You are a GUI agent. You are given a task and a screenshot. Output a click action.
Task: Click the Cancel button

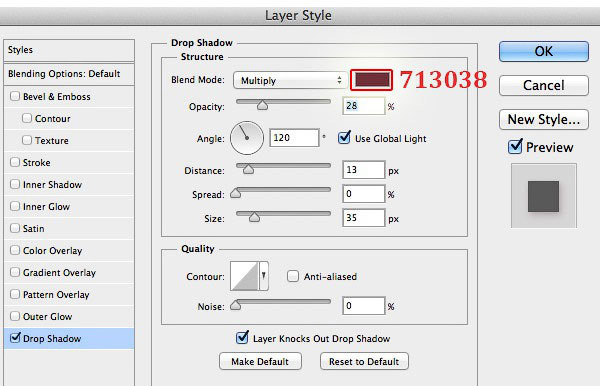[544, 85]
